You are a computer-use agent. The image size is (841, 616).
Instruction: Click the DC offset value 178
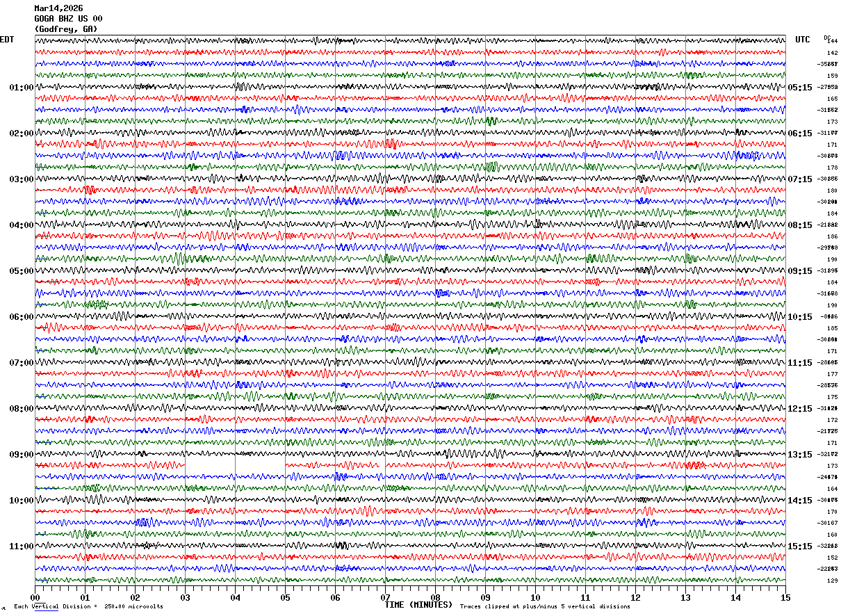(x=832, y=168)
